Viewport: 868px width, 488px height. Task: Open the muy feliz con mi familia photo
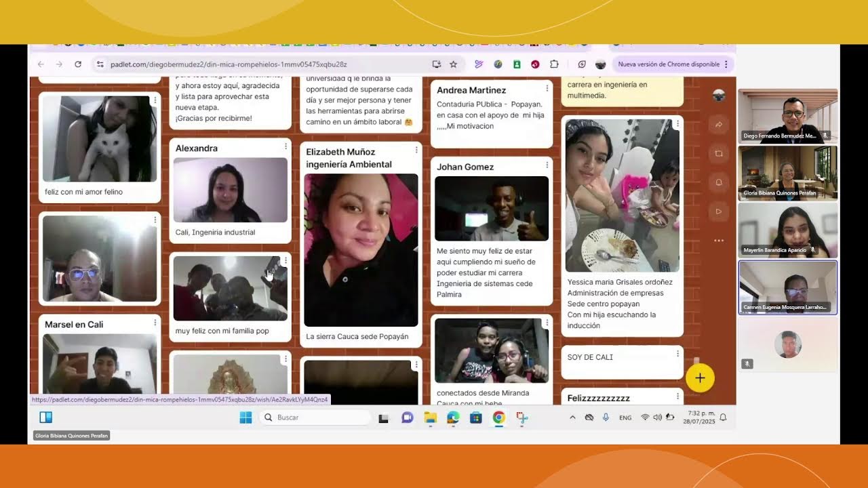pos(231,288)
